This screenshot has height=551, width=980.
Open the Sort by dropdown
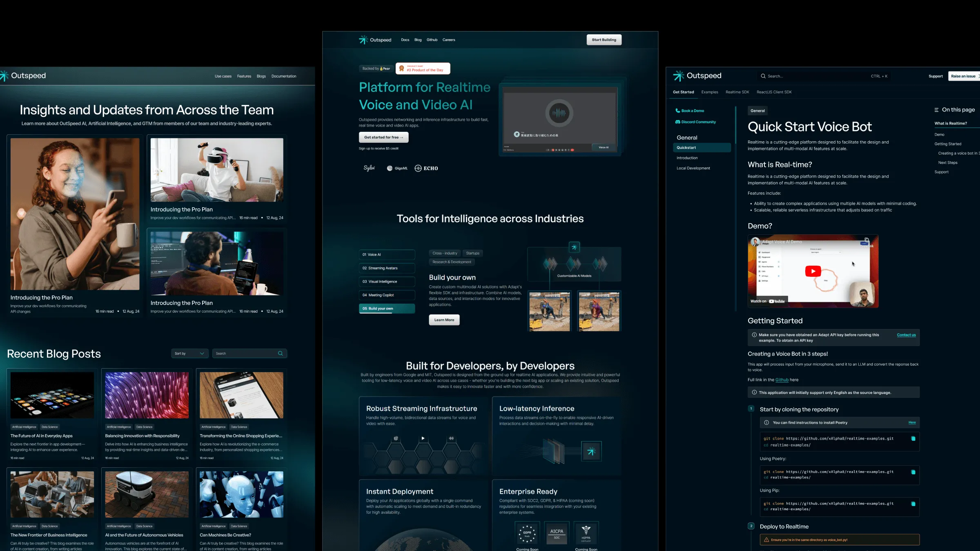(x=190, y=353)
